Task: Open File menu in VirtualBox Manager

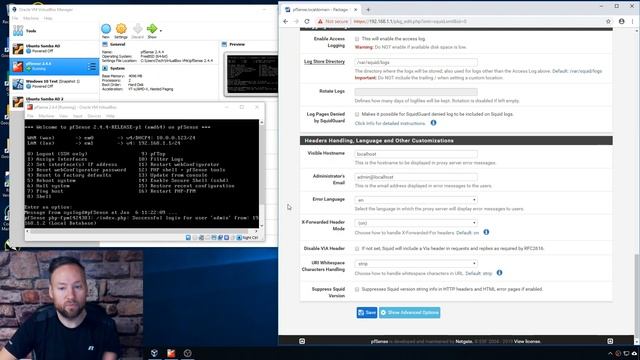Action: coord(15,18)
